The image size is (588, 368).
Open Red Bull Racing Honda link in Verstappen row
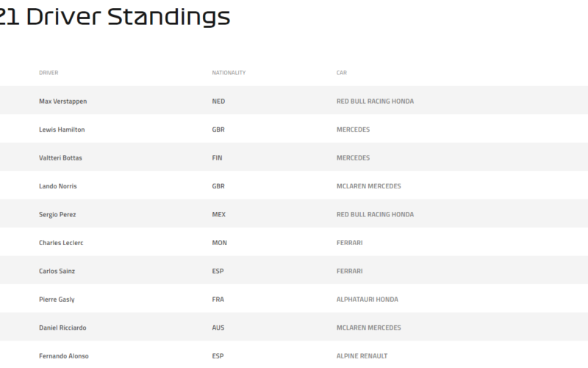click(x=375, y=101)
